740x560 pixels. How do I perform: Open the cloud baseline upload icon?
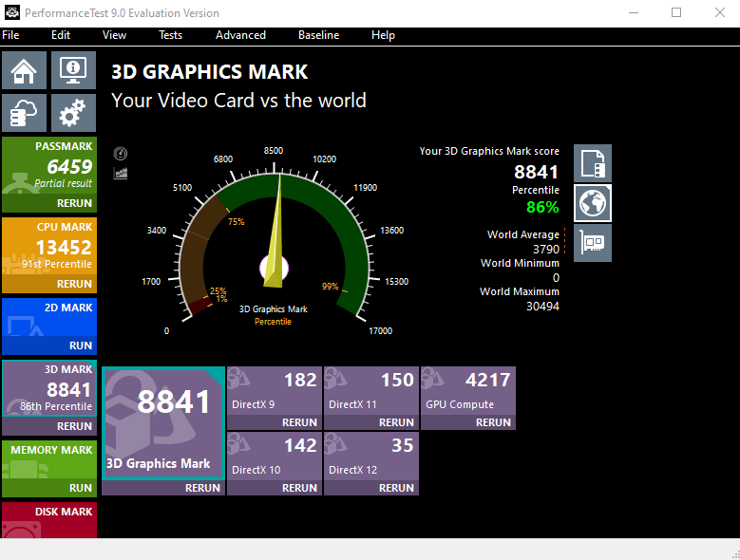tap(24, 113)
